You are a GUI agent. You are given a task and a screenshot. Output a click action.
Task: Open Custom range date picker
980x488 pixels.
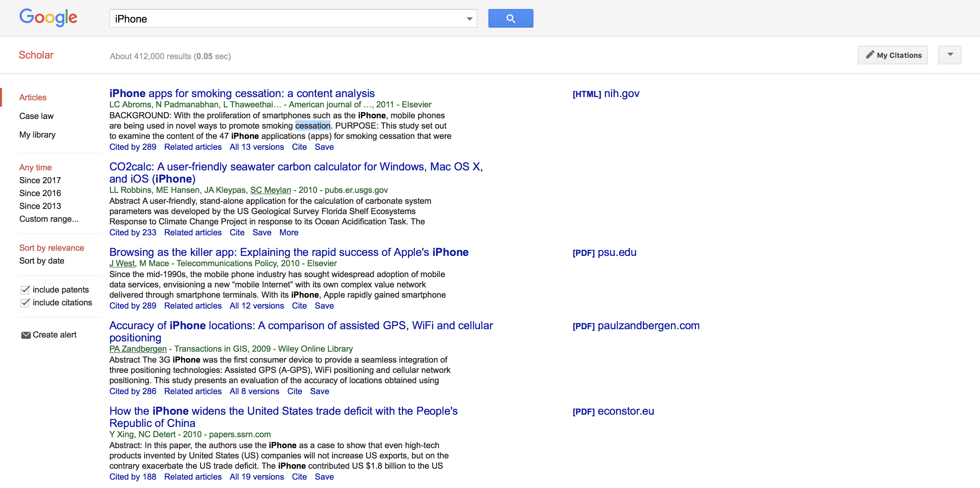pyautogui.click(x=49, y=219)
